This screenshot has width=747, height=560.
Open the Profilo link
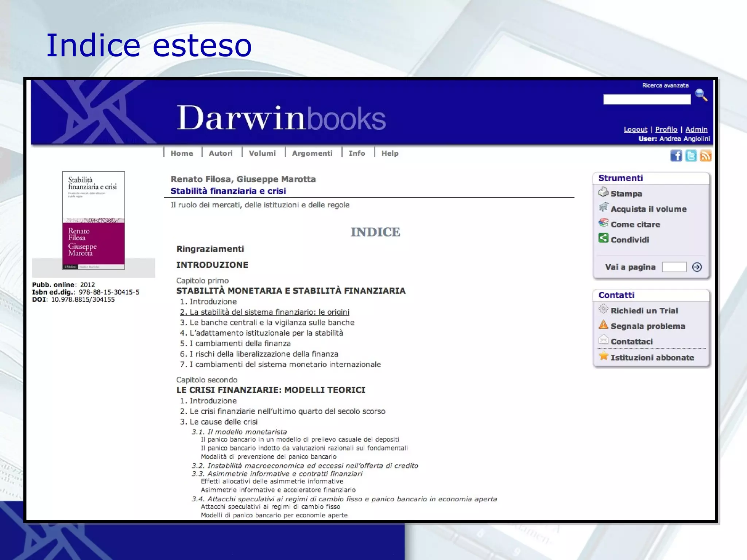pyautogui.click(x=666, y=129)
